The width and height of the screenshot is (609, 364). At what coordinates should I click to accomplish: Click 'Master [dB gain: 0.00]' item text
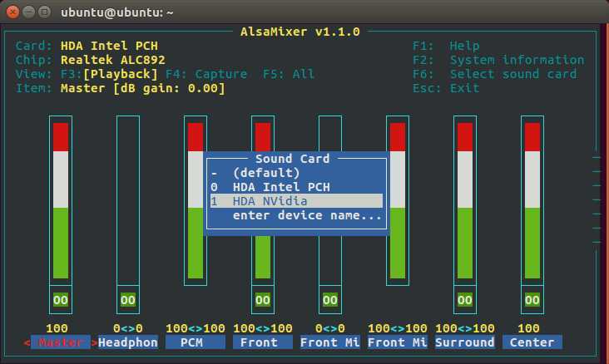143,88
